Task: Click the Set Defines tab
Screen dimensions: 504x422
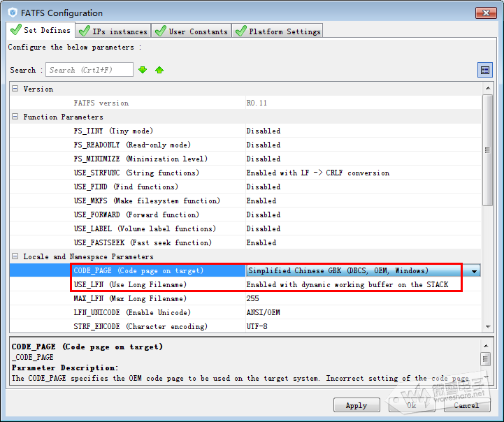Action: [x=41, y=30]
